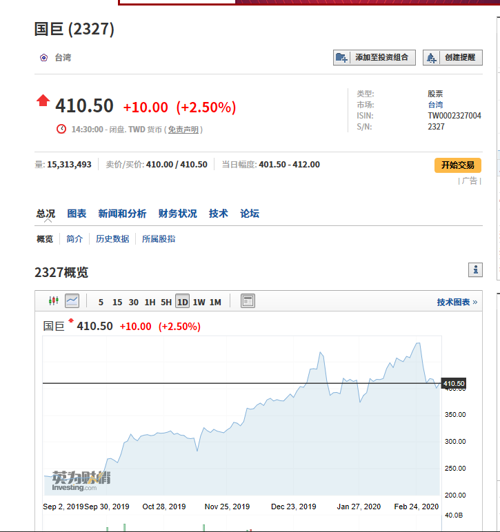Click the clock icon next to 14:30:00
The width and height of the screenshot is (500, 532).
click(61, 129)
